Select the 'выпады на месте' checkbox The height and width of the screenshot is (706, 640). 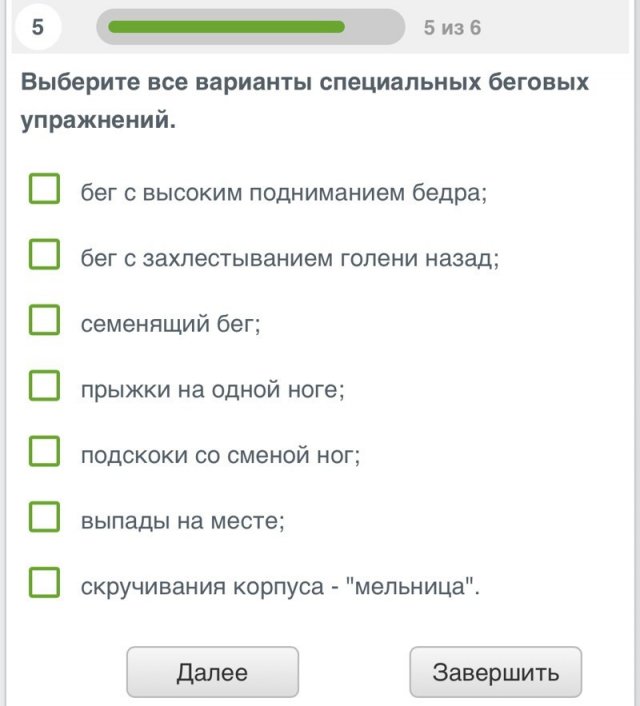click(x=45, y=516)
